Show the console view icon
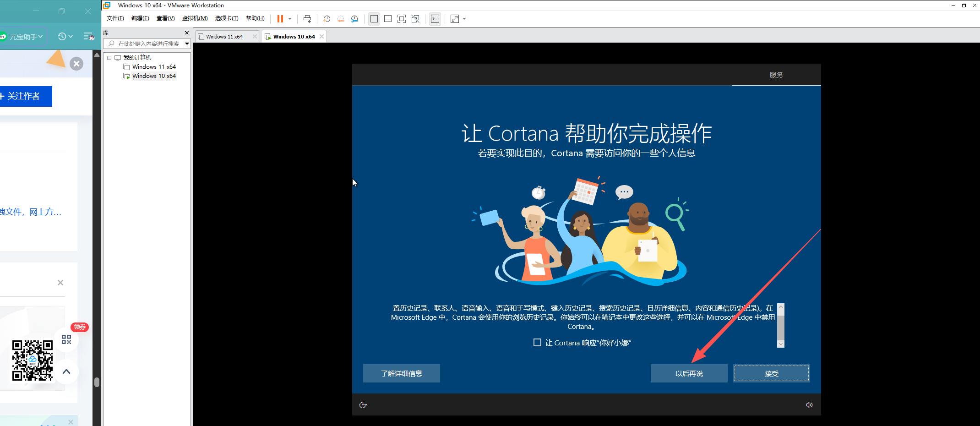The height and width of the screenshot is (426, 980). [x=435, y=19]
